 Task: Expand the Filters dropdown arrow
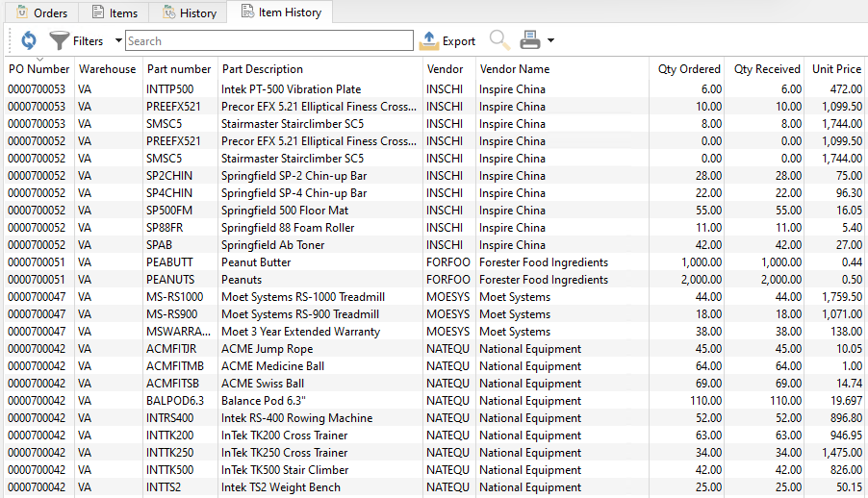pyautogui.click(x=118, y=40)
